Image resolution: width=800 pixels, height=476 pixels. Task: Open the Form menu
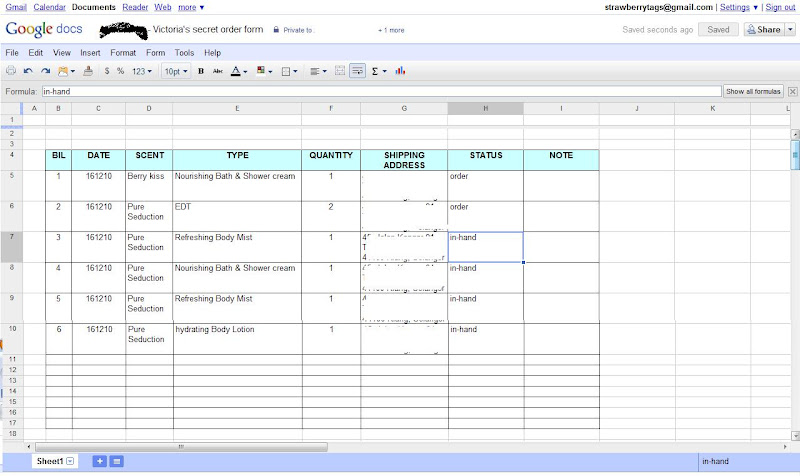pos(156,53)
